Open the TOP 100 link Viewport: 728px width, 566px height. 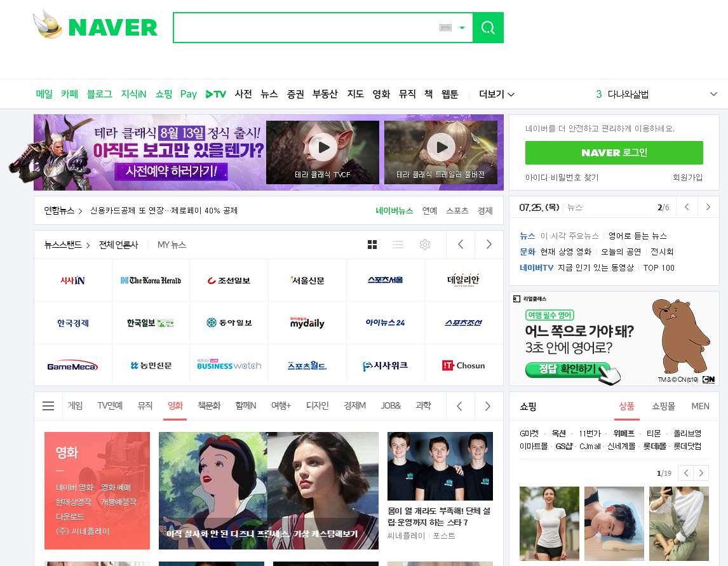click(659, 268)
